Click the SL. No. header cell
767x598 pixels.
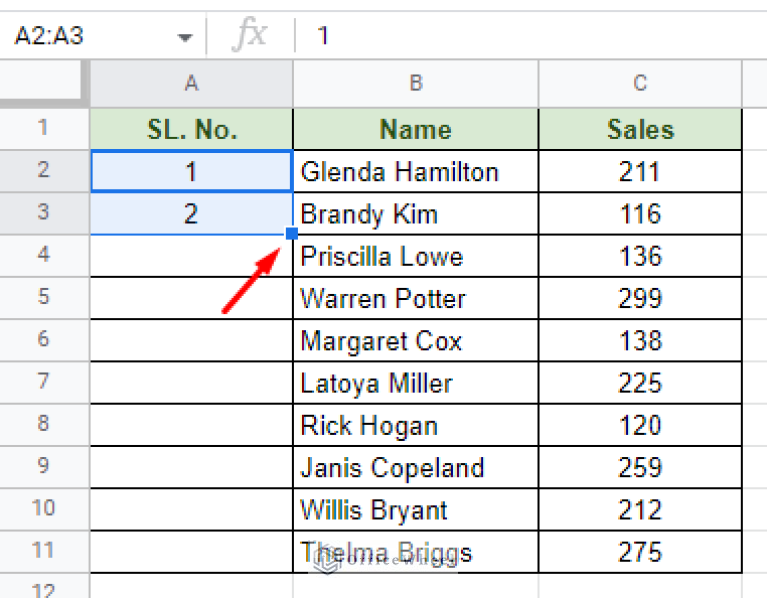click(x=191, y=129)
